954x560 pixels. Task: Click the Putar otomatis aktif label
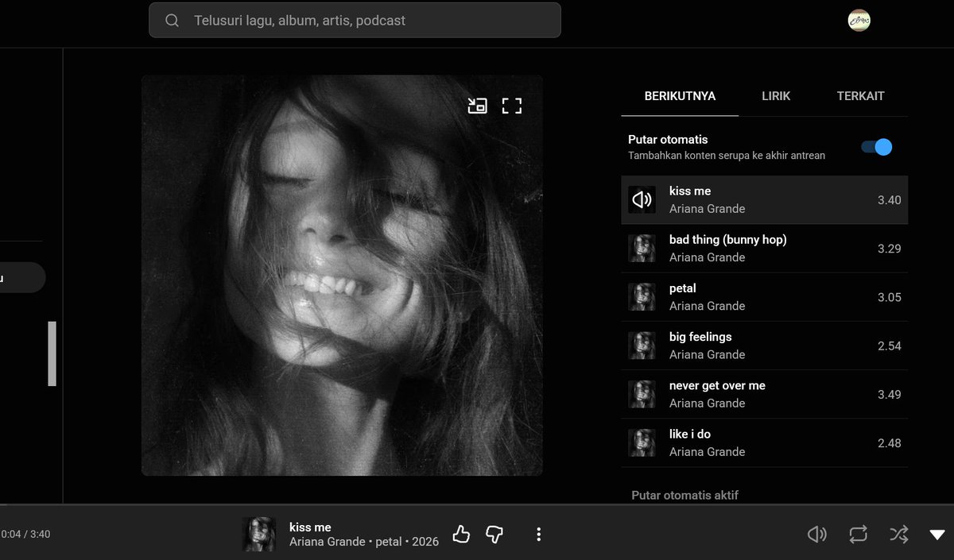tap(685, 495)
